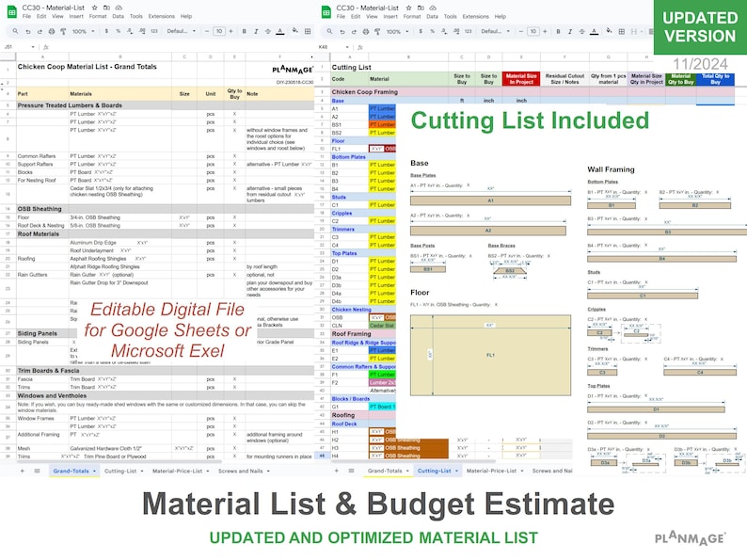747x560 pixels.
Task: Expand the K48 name box dropdown arrow
Action: (x=347, y=47)
